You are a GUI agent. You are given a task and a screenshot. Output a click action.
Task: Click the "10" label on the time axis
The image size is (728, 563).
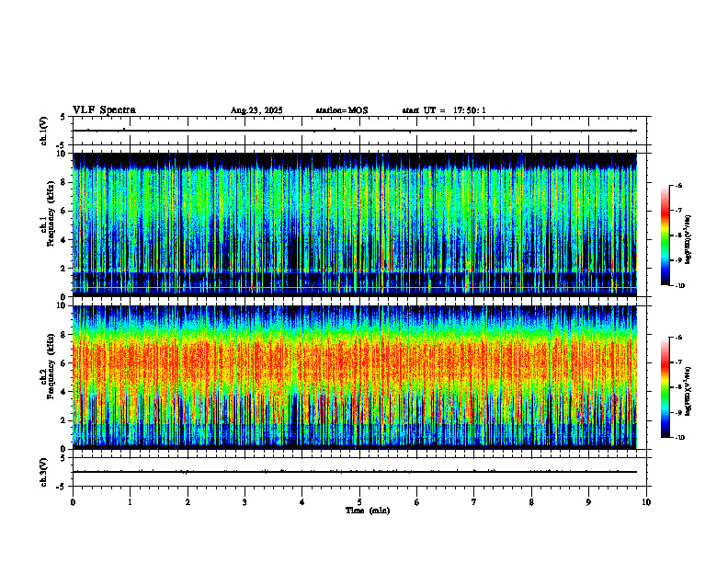646,502
